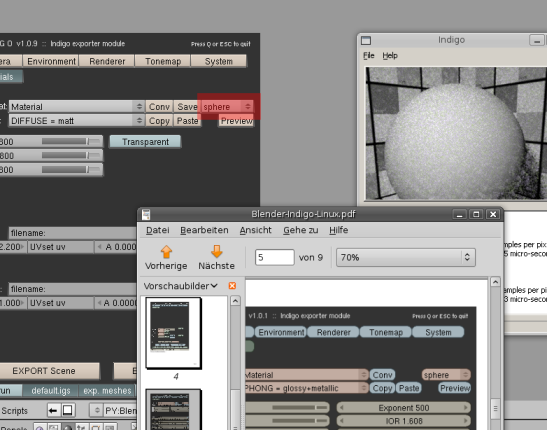The width and height of the screenshot is (547, 430).
Task: Adjust the lowest 800 value slider
Action: pyautogui.click(x=51, y=170)
